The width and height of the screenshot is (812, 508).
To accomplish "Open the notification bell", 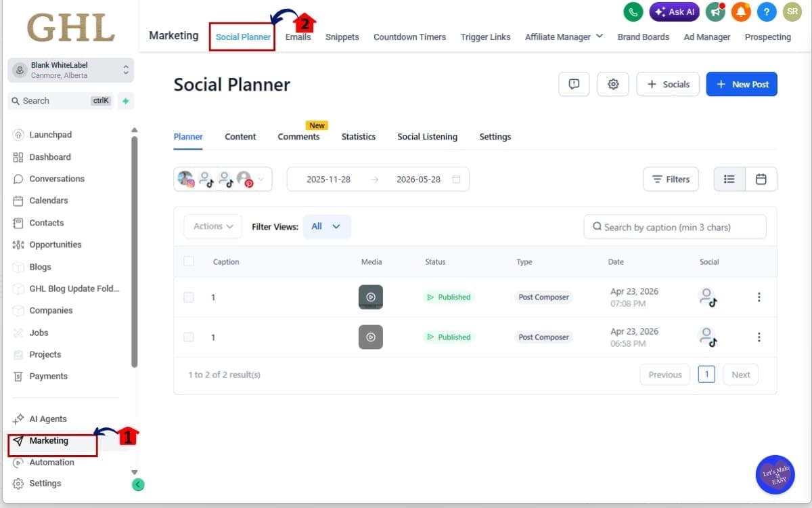I will point(742,12).
